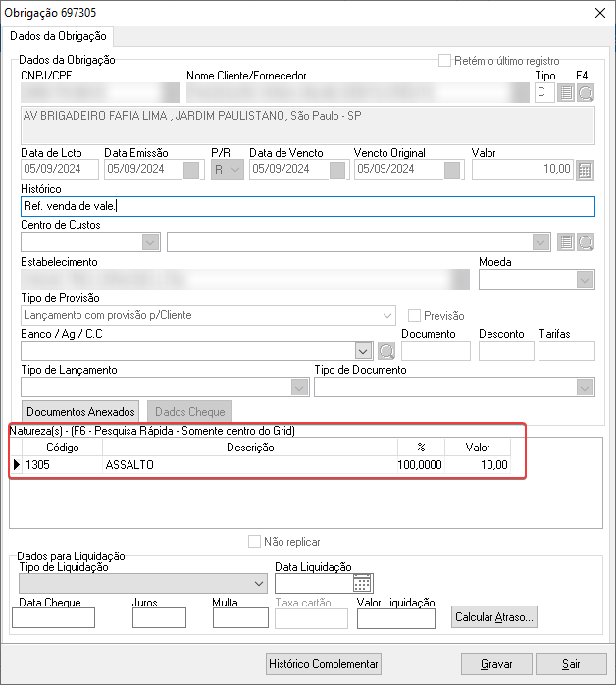The width and height of the screenshot is (616, 685).
Task: Toggle the Previsão checkbox
Action: 414,315
